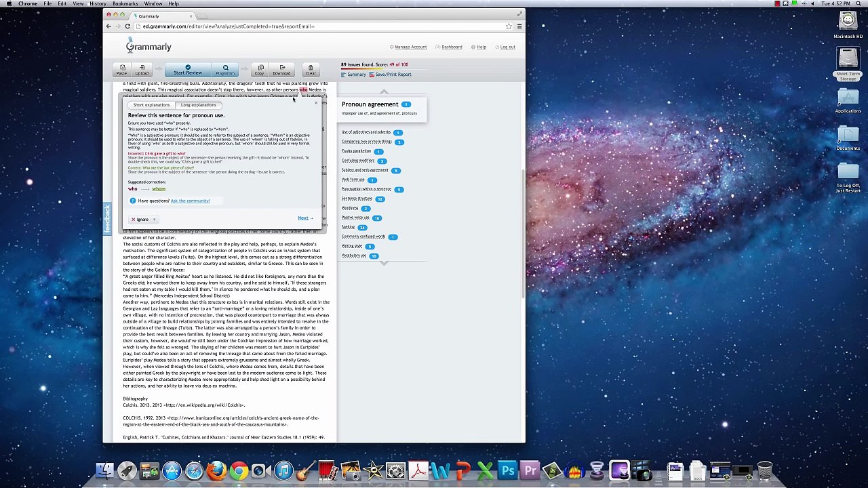Start the review with Start Review button

tap(188, 70)
